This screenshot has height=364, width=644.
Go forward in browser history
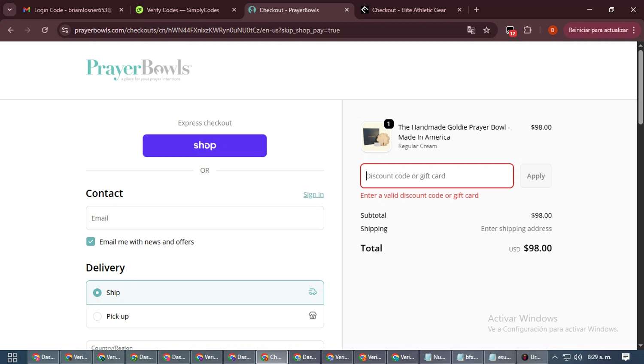pyautogui.click(x=27, y=30)
